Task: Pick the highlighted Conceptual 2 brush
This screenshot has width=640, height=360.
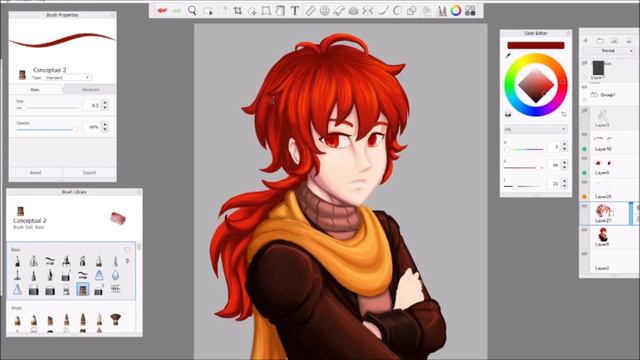Action: [82, 290]
